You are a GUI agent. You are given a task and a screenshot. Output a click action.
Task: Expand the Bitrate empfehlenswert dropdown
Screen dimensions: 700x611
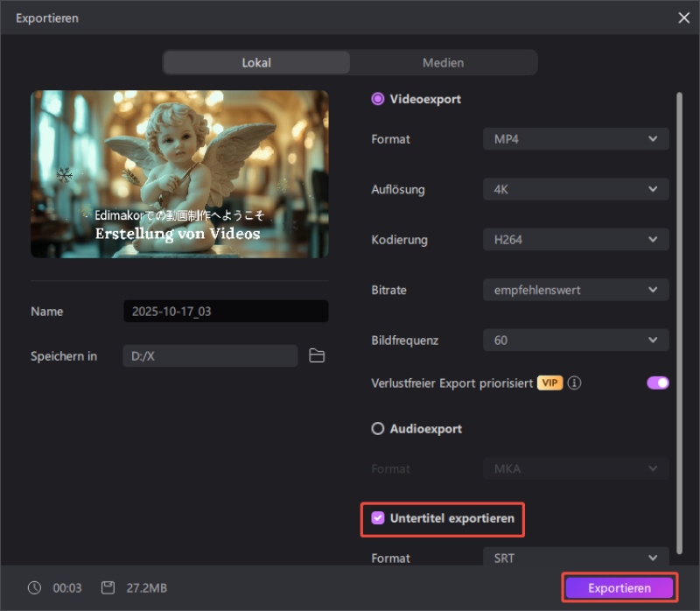(576, 290)
